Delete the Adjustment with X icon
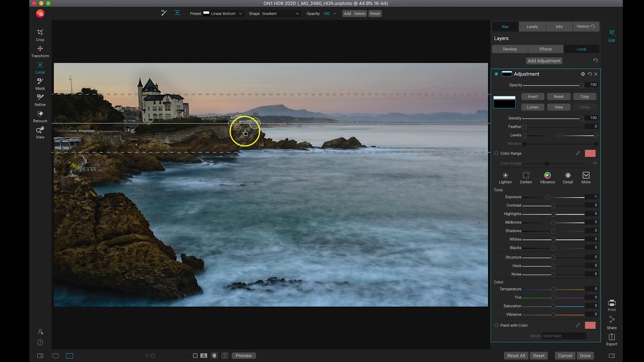The height and width of the screenshot is (362, 644). (x=596, y=74)
